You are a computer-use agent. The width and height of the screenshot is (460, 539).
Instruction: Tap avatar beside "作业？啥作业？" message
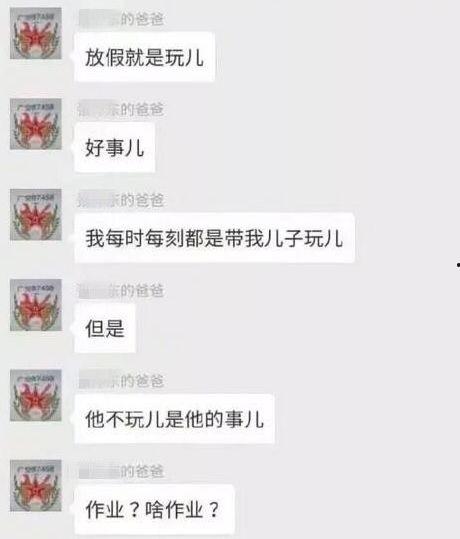pos(36,485)
